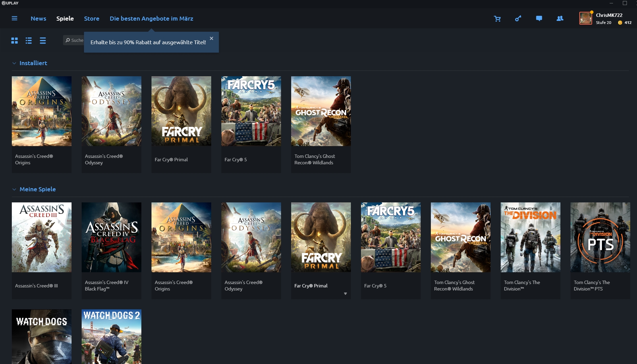The height and width of the screenshot is (364, 637).
Task: Collapse the Installiert section
Action: coord(14,63)
